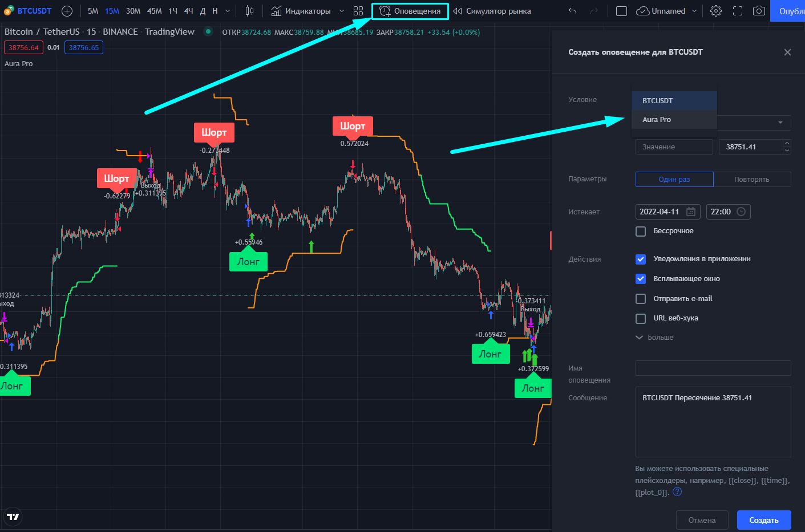Image resolution: width=805 pixels, height=532 pixels.
Task: Select the Aura Pro indicator legend
Action: 19,64
